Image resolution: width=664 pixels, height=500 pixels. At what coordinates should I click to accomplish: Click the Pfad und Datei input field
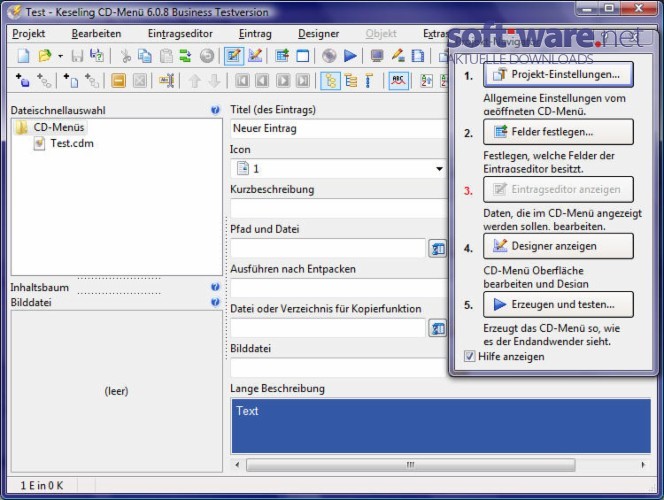(328, 248)
